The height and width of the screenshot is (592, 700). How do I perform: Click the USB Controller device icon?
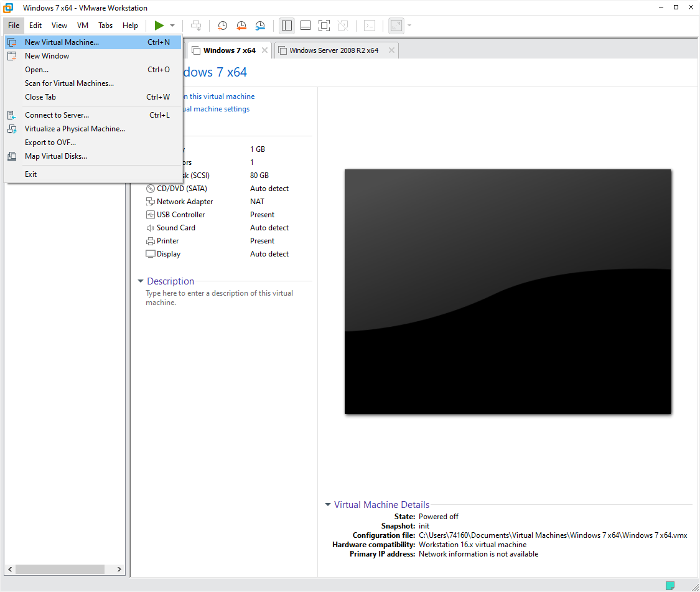(x=151, y=215)
